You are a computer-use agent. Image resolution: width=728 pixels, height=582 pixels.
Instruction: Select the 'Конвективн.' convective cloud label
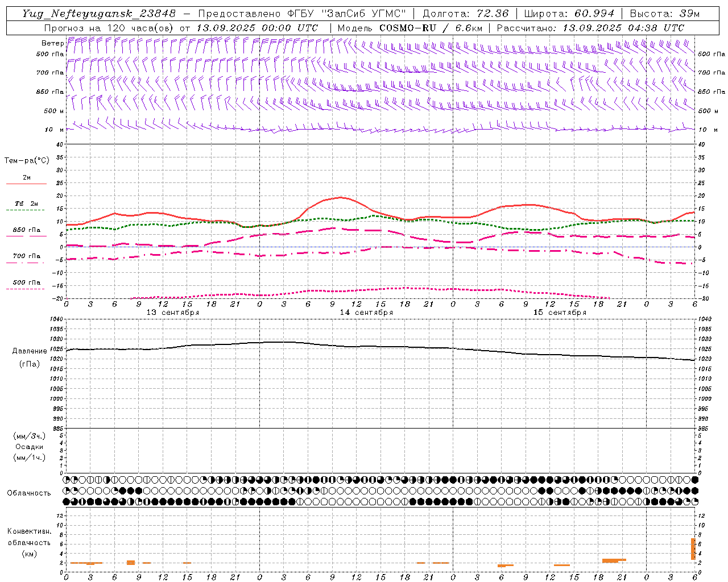(30, 531)
